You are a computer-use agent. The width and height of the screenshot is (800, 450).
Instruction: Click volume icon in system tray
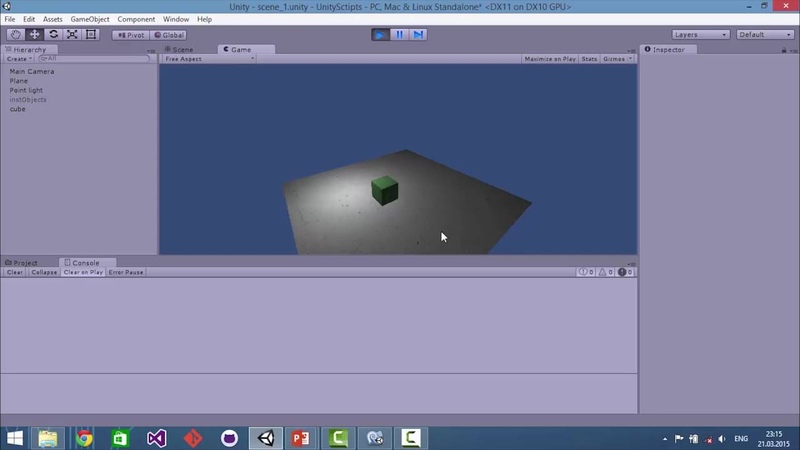722,439
